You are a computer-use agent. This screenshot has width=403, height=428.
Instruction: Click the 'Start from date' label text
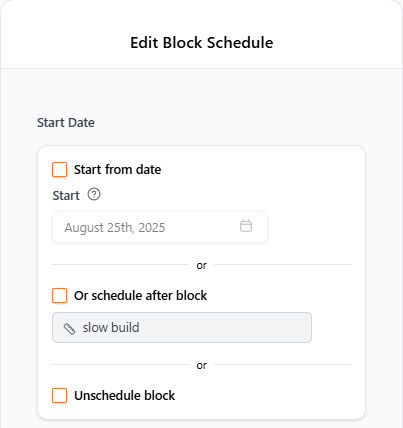[x=118, y=170]
